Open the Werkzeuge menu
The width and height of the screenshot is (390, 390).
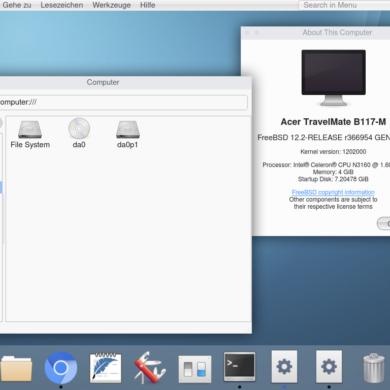pos(111,5)
